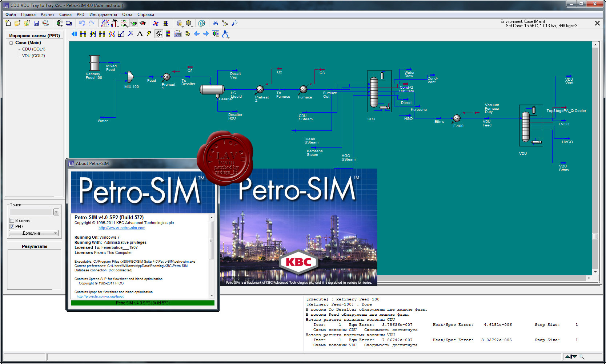Select CDU (COL1) in the hierarchy tree
The width and height of the screenshot is (606, 364).
[x=34, y=49]
